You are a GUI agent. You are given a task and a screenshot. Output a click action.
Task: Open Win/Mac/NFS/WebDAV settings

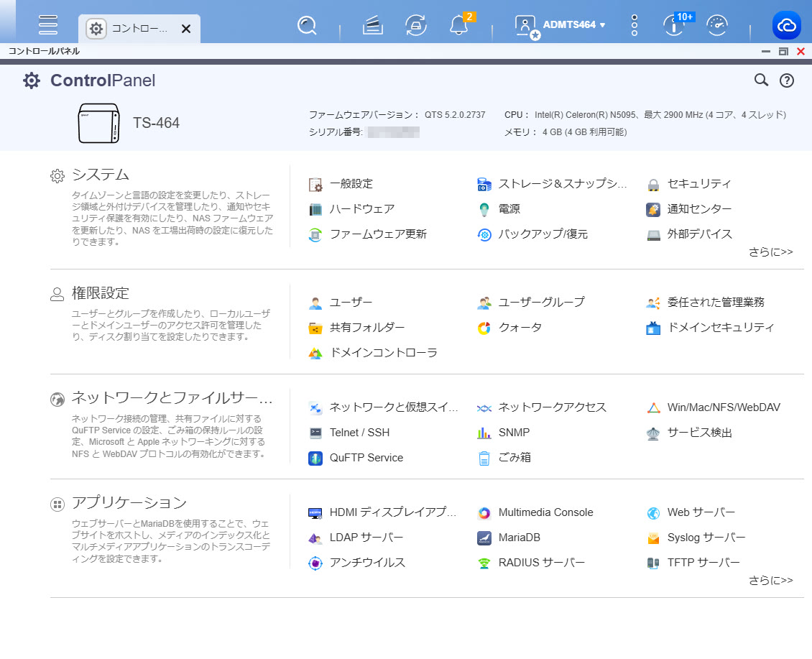pos(714,407)
